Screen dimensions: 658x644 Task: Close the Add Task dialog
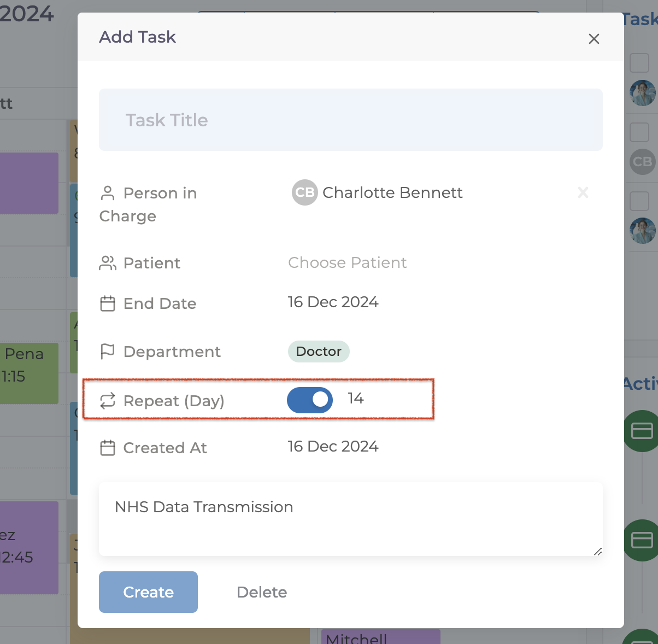tap(594, 39)
